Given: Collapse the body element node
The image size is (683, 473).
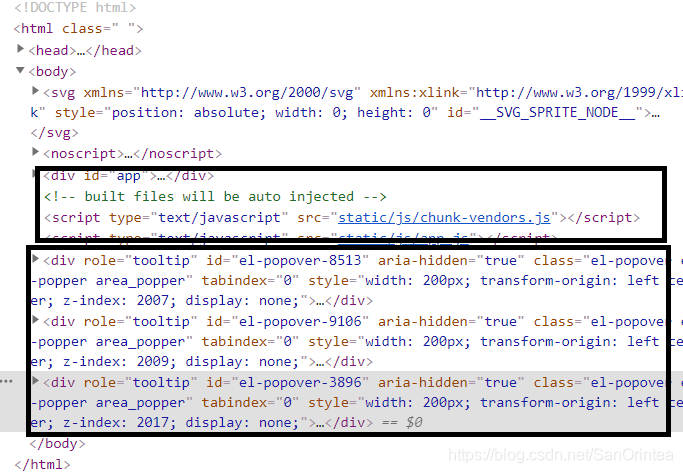Looking at the screenshot, I should 20,70.
